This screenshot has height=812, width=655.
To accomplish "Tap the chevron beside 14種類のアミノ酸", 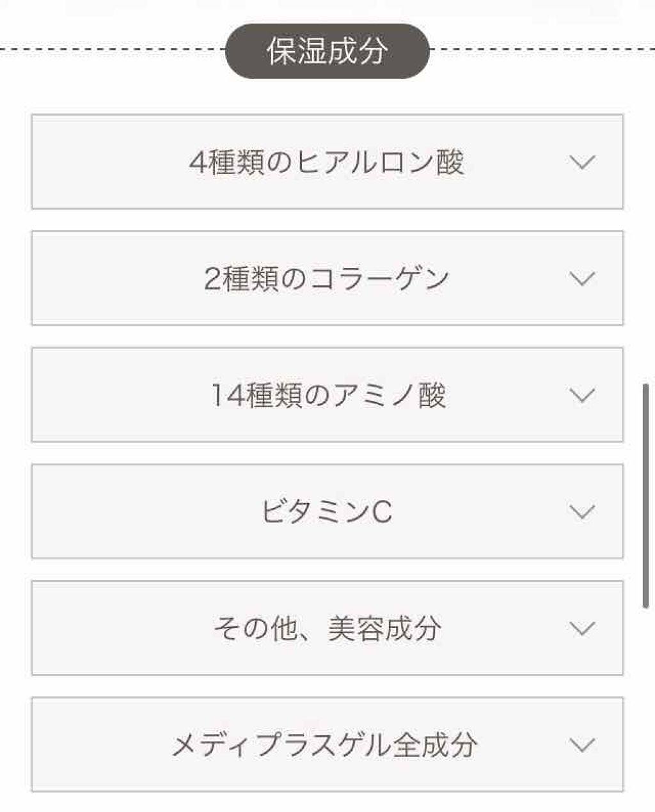I will pos(581,395).
